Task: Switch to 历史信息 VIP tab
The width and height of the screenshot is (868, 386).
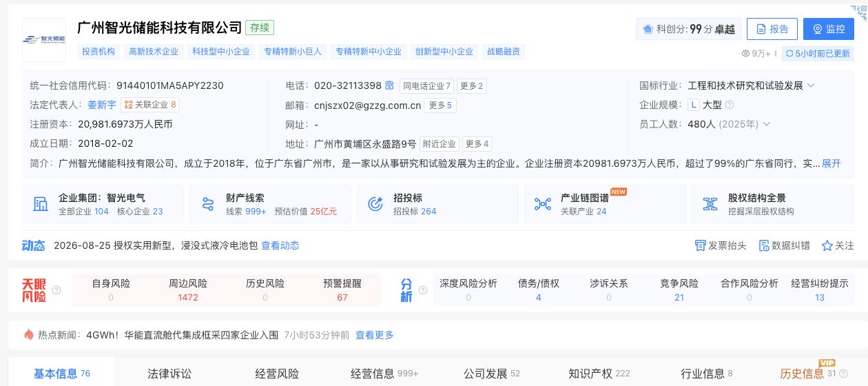Action: [814, 374]
